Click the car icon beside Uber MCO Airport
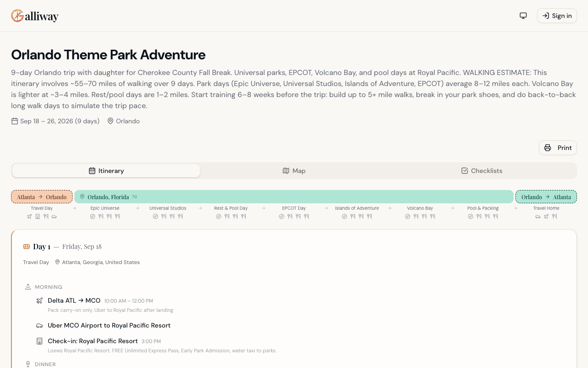This screenshot has width=588, height=368. [x=40, y=326]
